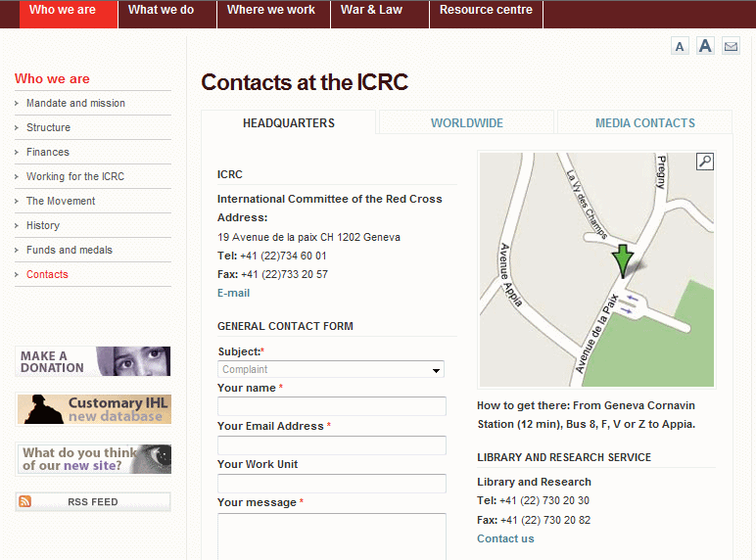This screenshot has width=756, height=560.
Task: Click the Your message text area
Action: (x=332, y=536)
